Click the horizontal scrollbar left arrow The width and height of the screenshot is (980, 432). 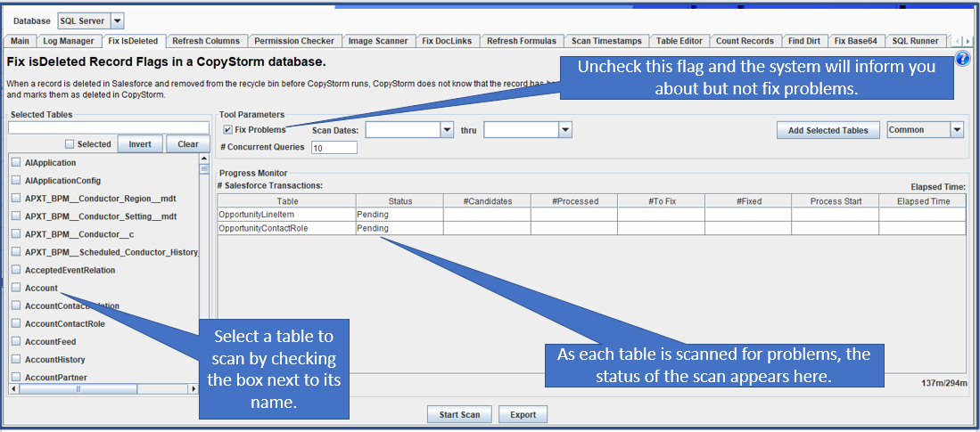13,389
